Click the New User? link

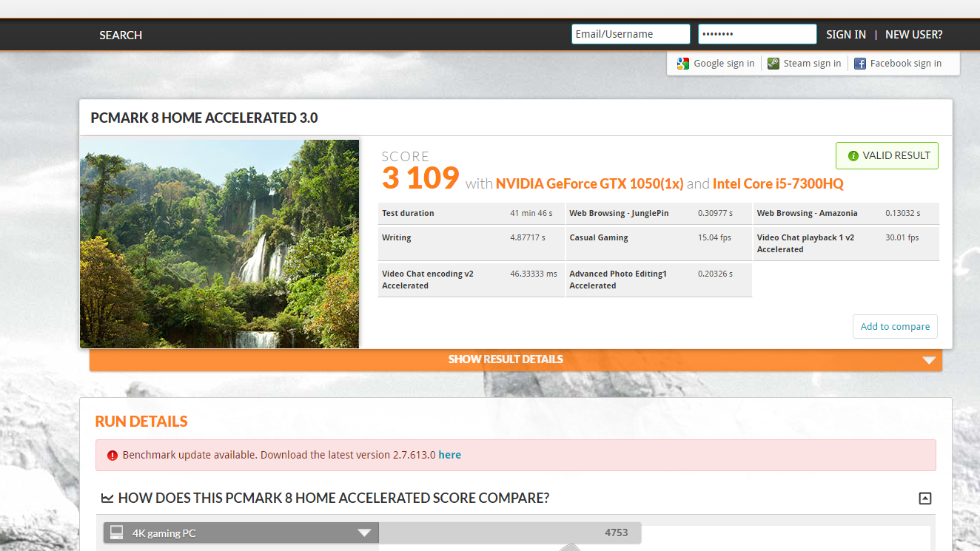tap(914, 35)
